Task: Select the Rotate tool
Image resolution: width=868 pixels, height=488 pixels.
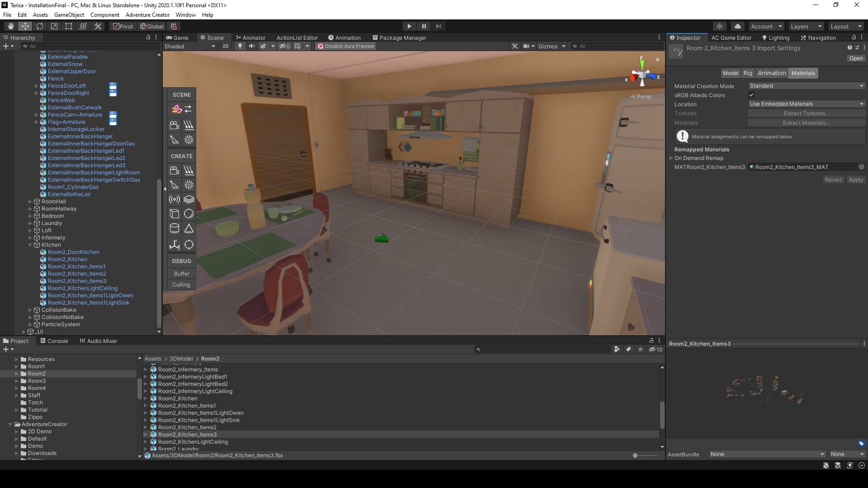Action: click(40, 26)
